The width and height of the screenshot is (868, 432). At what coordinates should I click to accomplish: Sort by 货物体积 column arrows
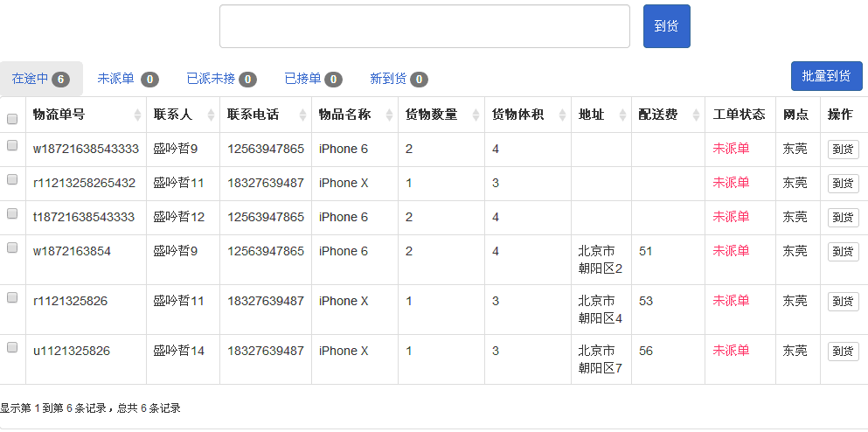[x=562, y=115]
